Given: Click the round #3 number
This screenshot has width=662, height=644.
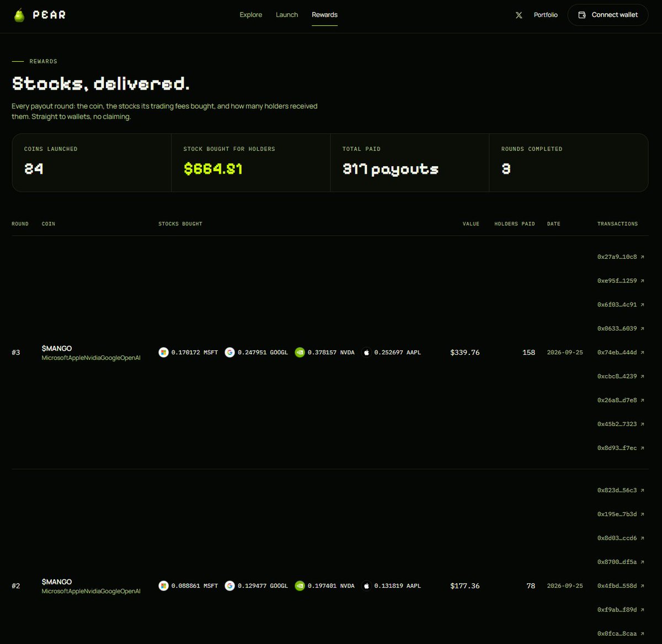Looking at the screenshot, I should [16, 352].
